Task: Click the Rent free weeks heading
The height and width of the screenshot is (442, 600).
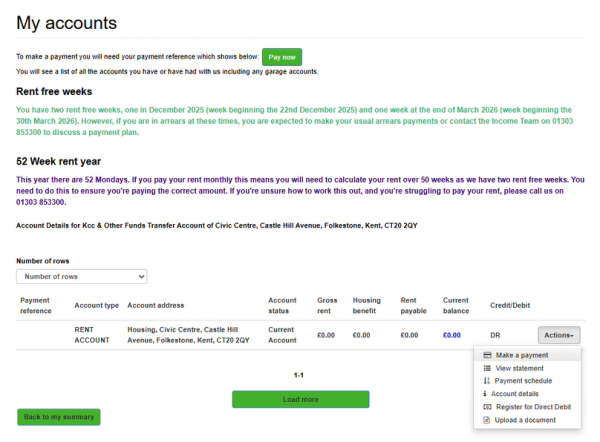Action: [x=54, y=92]
